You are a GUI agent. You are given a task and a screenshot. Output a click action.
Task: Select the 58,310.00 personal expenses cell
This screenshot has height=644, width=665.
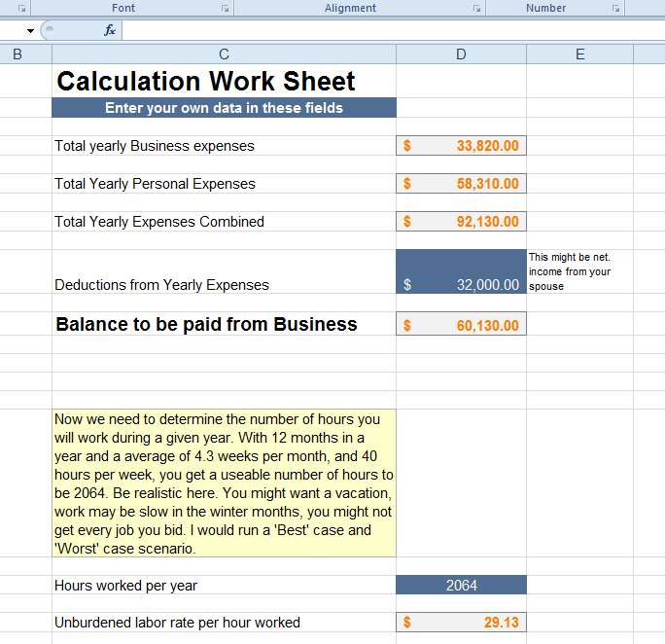[x=461, y=183]
